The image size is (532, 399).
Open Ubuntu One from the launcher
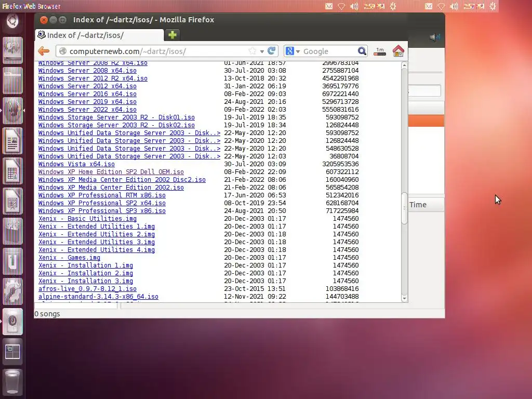[x=12, y=261]
